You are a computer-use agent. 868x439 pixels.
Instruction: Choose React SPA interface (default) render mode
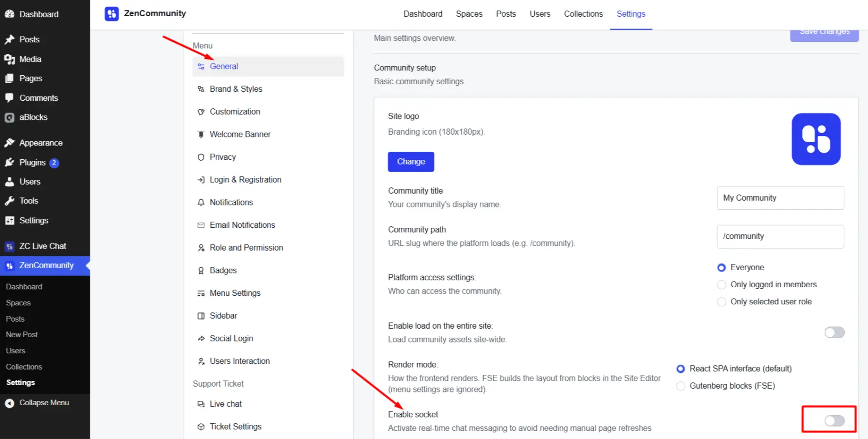[x=680, y=369]
